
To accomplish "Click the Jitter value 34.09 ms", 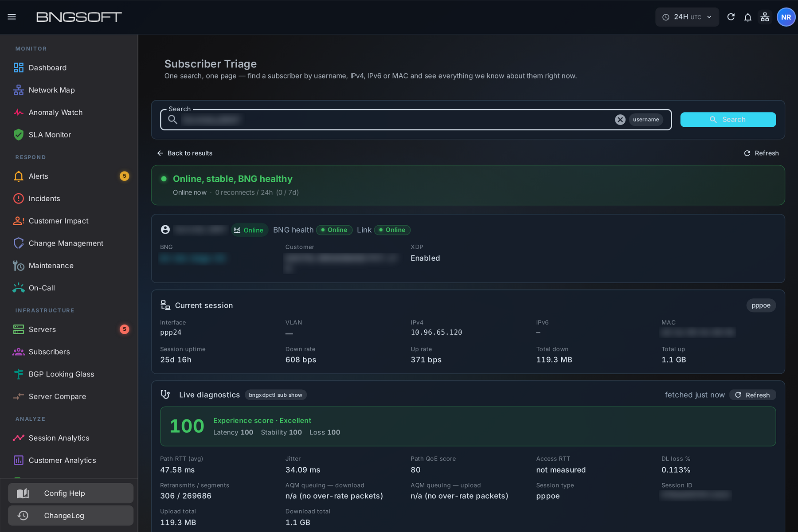I will [303, 470].
